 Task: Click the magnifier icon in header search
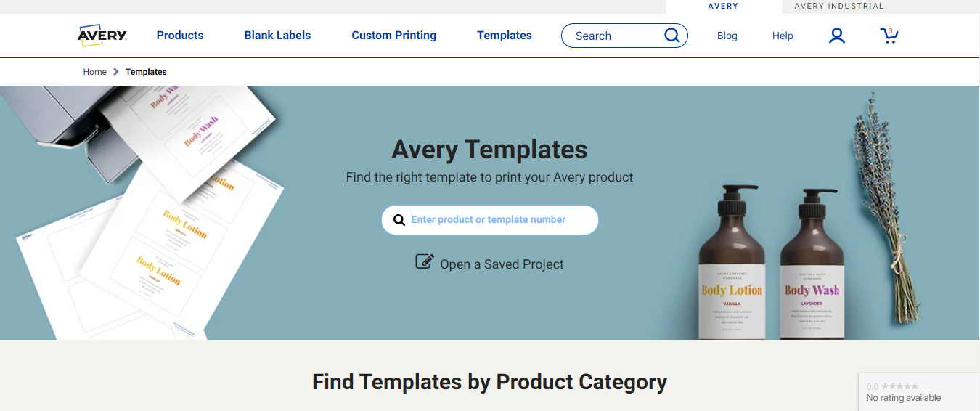[672, 35]
